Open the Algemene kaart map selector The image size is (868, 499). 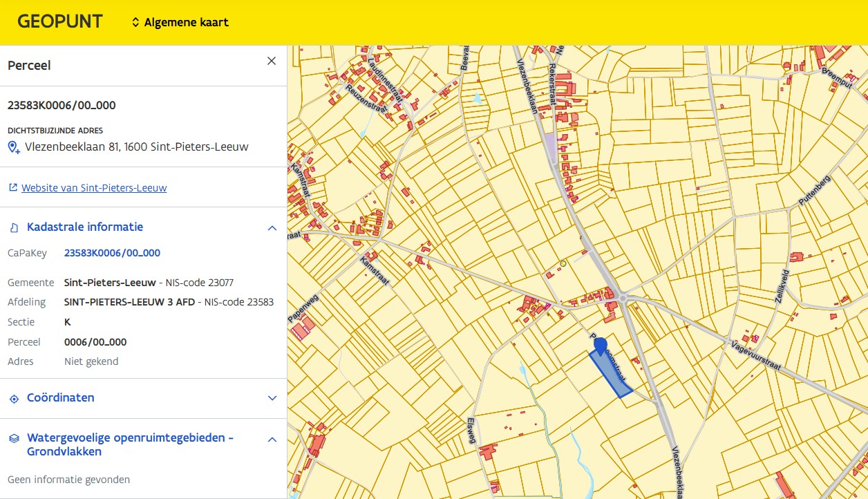(180, 22)
